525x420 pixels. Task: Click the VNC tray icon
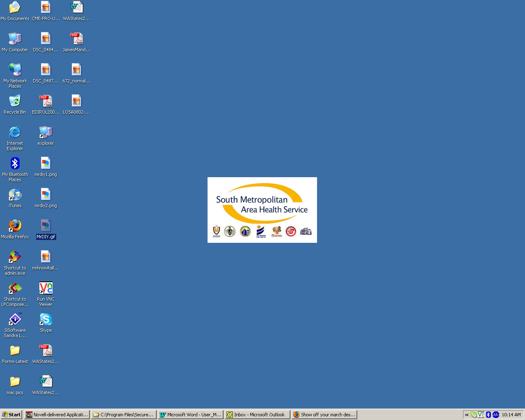coord(481,415)
